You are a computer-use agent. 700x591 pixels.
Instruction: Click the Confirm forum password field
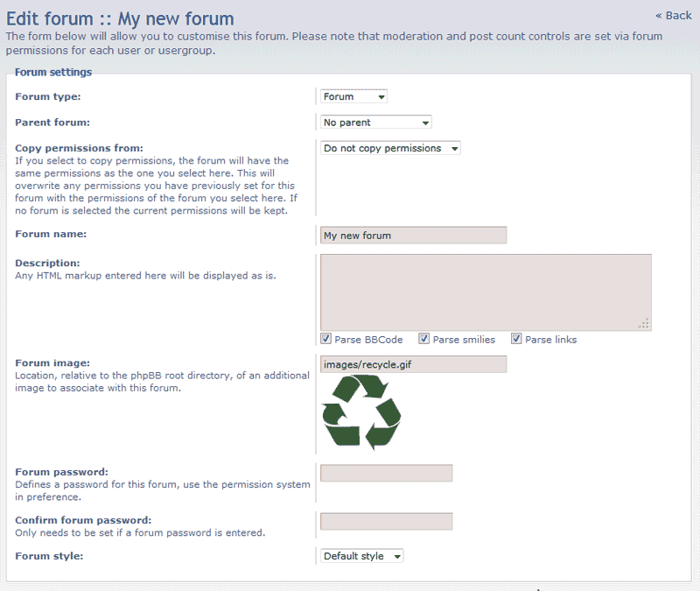(x=386, y=521)
